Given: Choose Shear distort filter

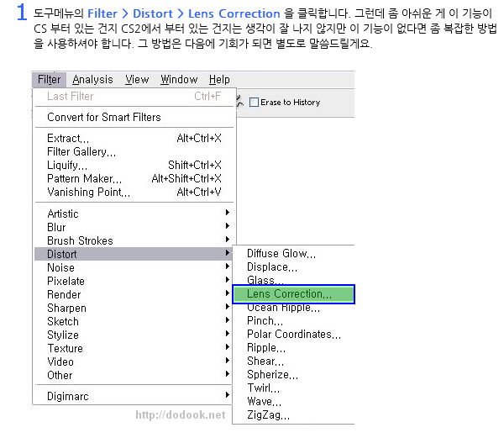Looking at the screenshot, I should click(x=293, y=361).
